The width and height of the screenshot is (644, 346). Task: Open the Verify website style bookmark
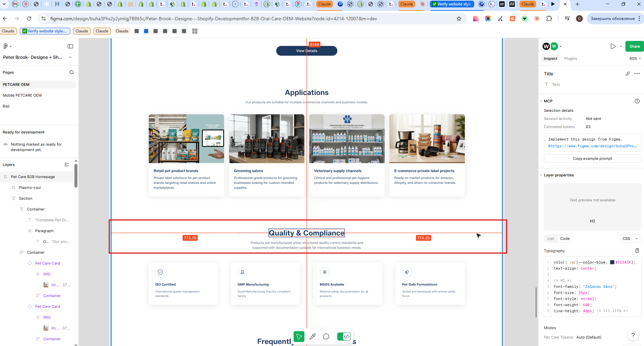pos(45,31)
